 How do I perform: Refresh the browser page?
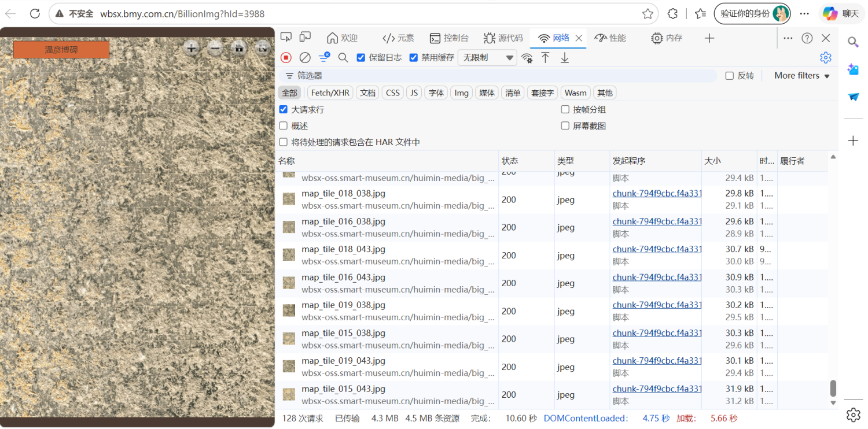coord(35,13)
